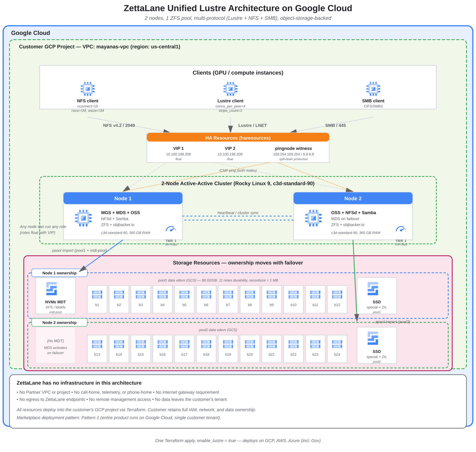Click the b4 storage bucket icon
The image size is (476, 452).
(x=162, y=294)
